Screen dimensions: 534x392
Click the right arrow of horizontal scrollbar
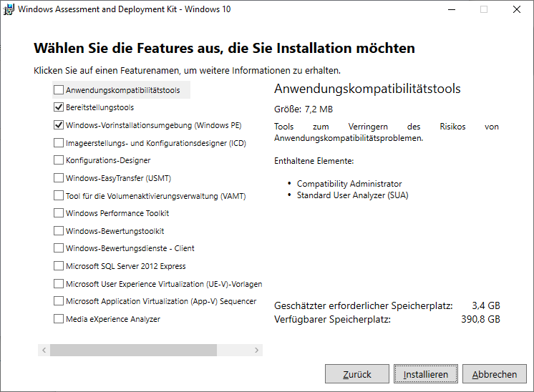pyautogui.click(x=257, y=350)
